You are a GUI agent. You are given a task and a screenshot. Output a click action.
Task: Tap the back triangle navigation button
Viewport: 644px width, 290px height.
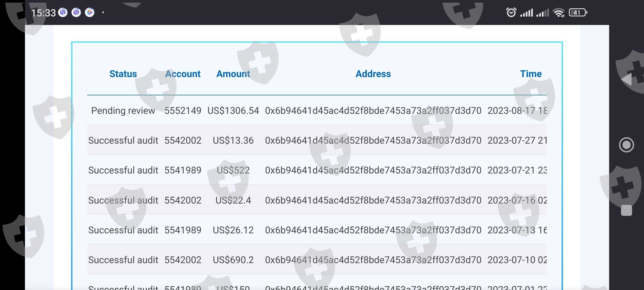627,79
